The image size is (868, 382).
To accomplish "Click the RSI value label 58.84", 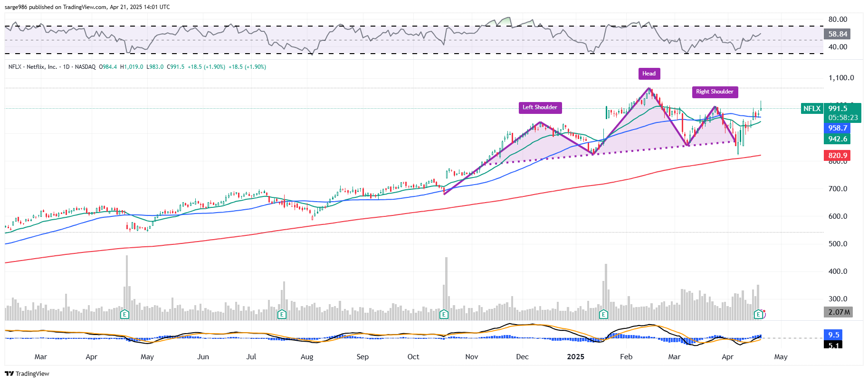I will pyautogui.click(x=837, y=34).
